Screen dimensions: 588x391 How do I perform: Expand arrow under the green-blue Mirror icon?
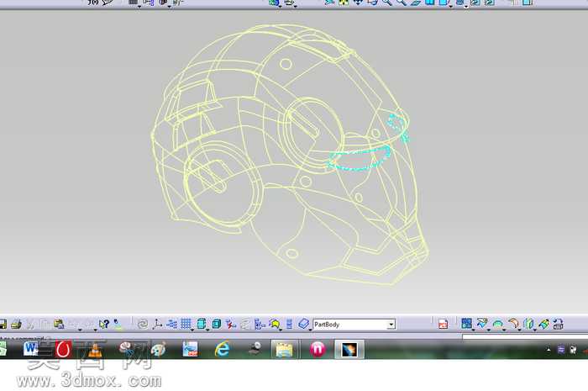pos(534,330)
